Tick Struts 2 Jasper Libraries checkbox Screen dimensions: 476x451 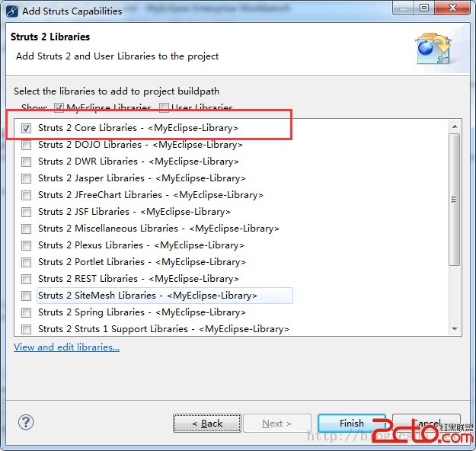point(27,178)
